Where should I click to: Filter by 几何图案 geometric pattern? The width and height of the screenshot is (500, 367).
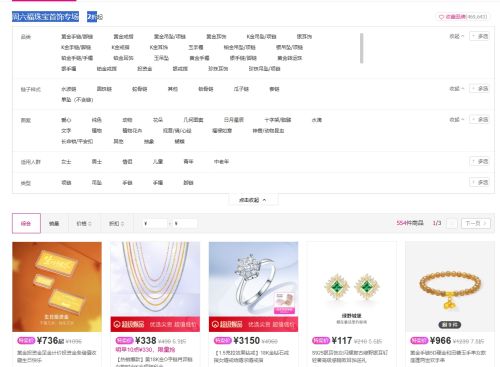point(193,120)
